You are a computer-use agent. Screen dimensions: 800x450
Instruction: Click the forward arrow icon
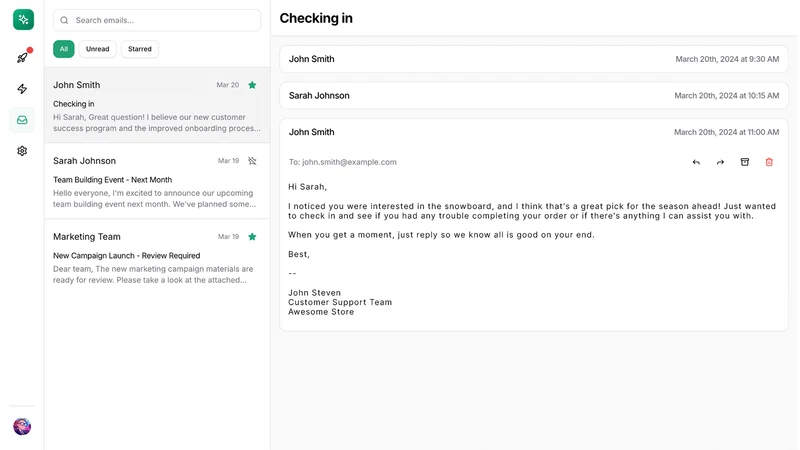pos(720,162)
